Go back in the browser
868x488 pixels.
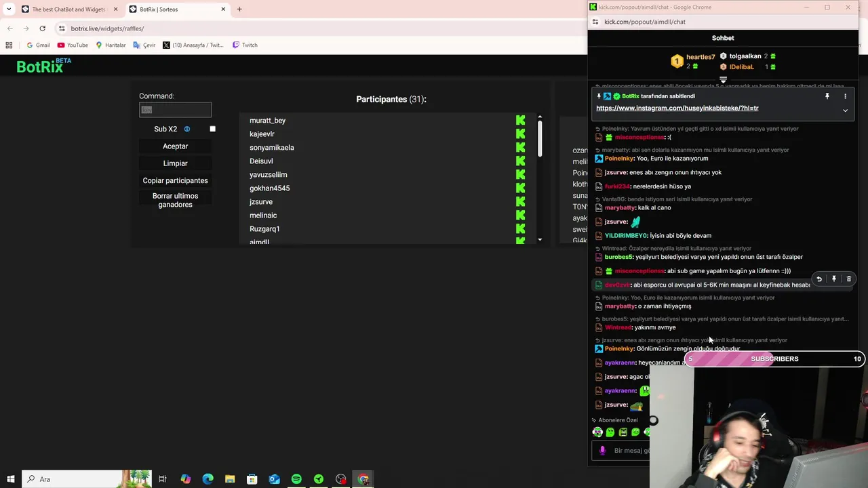click(x=9, y=28)
